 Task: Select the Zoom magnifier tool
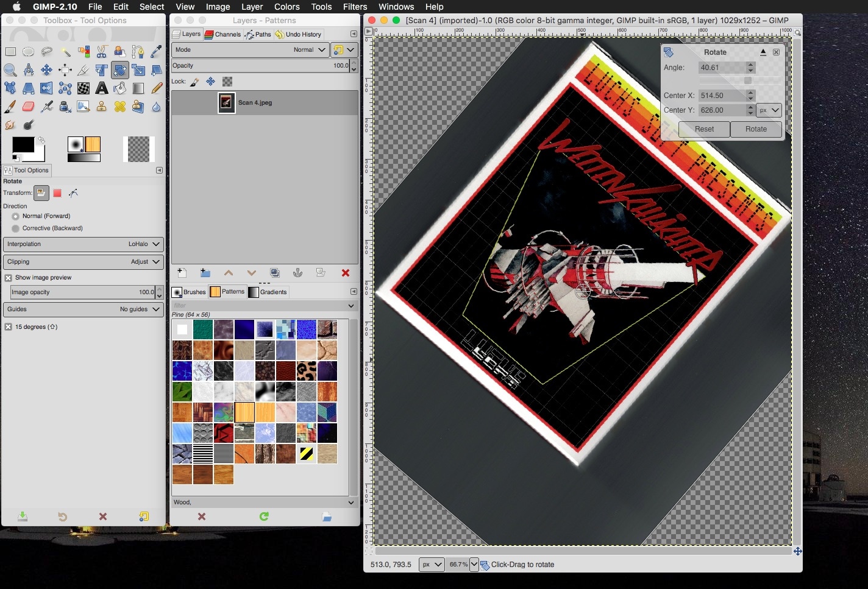(x=10, y=70)
